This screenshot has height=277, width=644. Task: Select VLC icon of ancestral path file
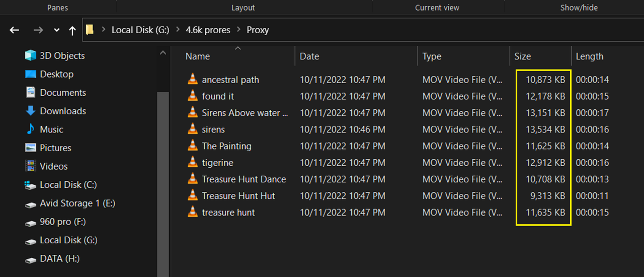192,79
